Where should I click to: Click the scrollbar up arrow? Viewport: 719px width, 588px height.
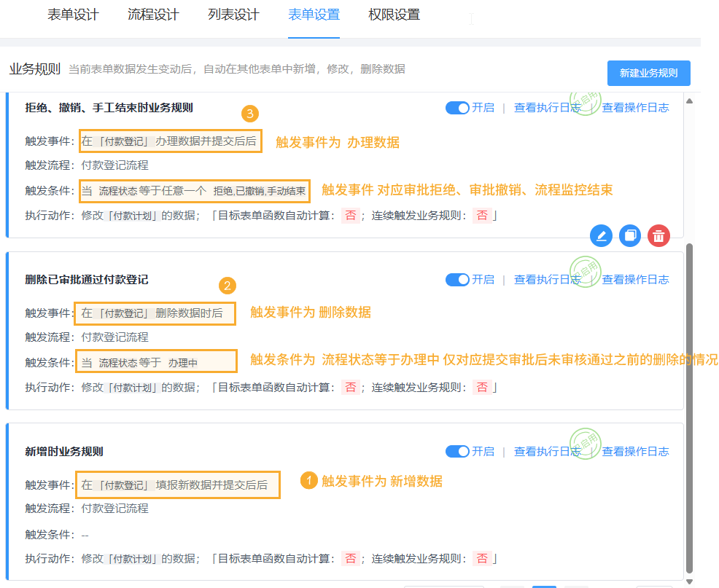(690, 99)
